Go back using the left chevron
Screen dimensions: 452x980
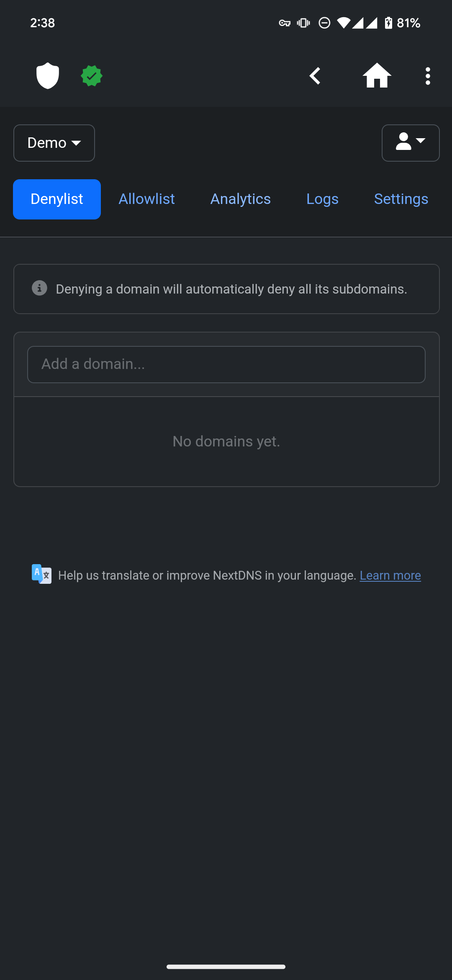[315, 76]
